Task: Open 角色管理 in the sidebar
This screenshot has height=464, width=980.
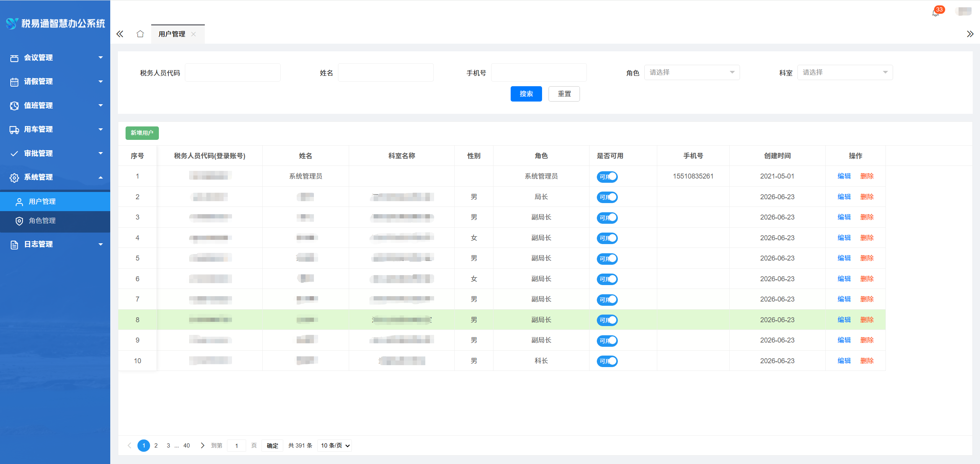Action: click(x=55, y=221)
